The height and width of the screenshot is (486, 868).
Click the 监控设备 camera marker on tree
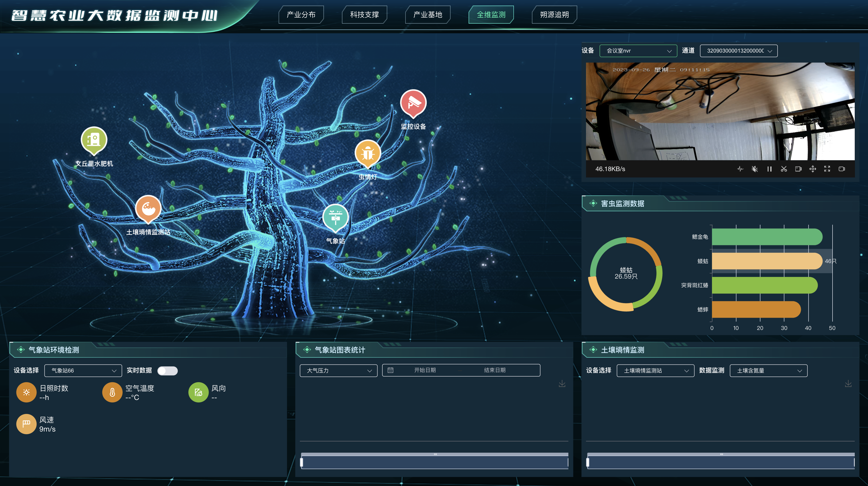coord(413,103)
